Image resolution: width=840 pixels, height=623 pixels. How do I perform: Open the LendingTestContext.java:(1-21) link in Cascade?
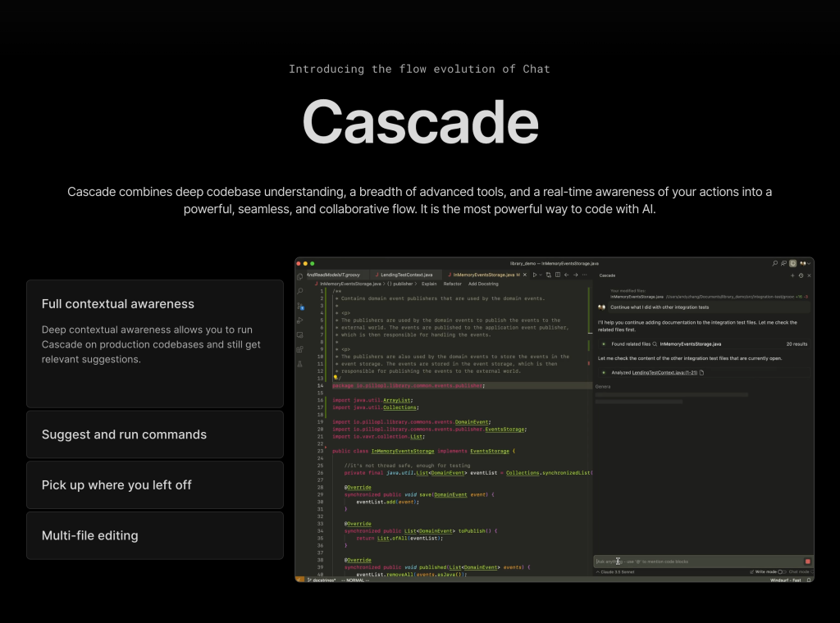point(664,372)
